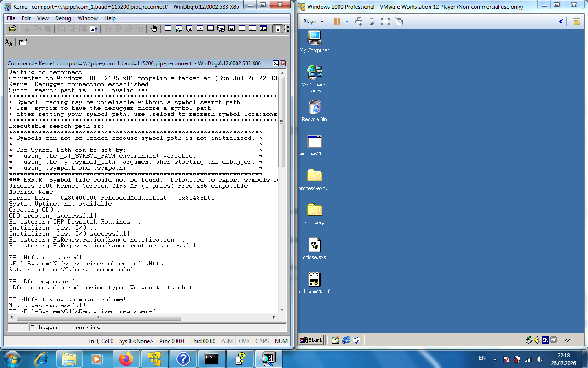The height and width of the screenshot is (368, 588).
Task: Click the 'Ln 0, Col 0' status entry
Action: 101,341
